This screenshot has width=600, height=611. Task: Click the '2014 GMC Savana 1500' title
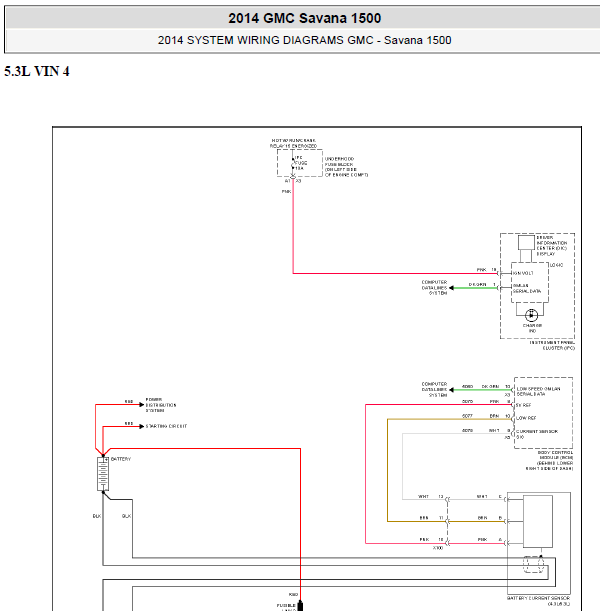pos(305,18)
